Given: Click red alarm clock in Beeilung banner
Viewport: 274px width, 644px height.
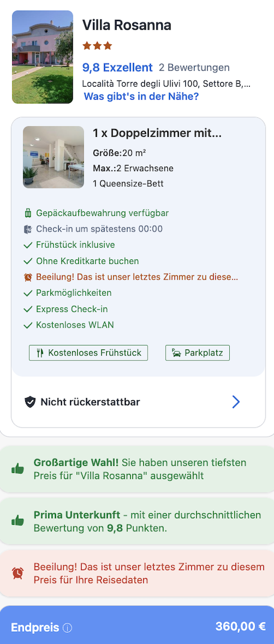Looking at the screenshot, I should pyautogui.click(x=18, y=573).
